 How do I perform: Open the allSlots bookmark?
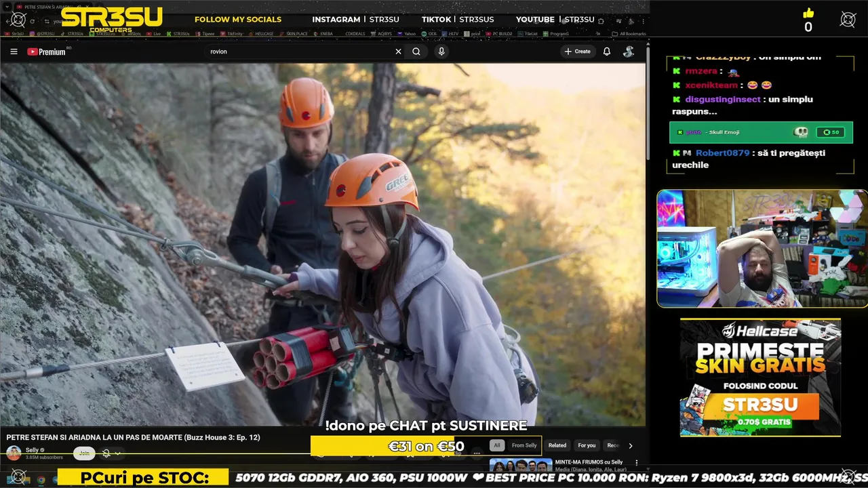132,34
